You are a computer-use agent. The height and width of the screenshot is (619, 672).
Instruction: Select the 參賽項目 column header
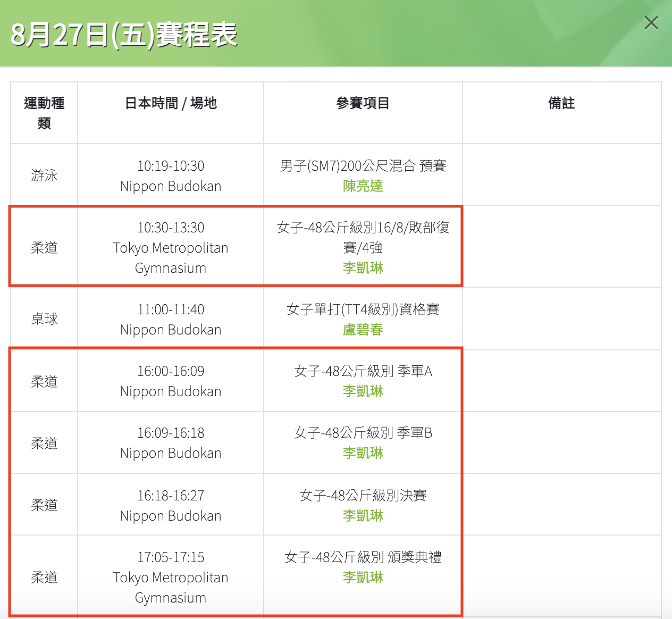(363, 103)
